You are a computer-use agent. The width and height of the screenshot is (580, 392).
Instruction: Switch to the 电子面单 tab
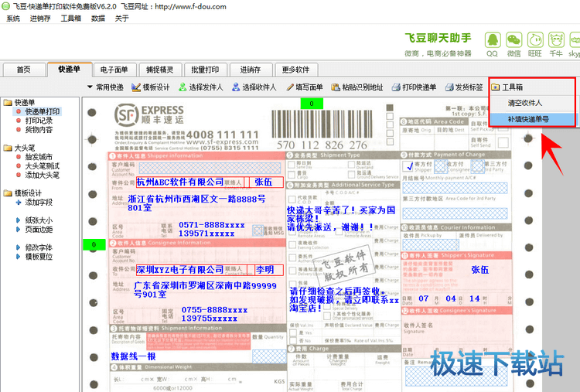114,70
